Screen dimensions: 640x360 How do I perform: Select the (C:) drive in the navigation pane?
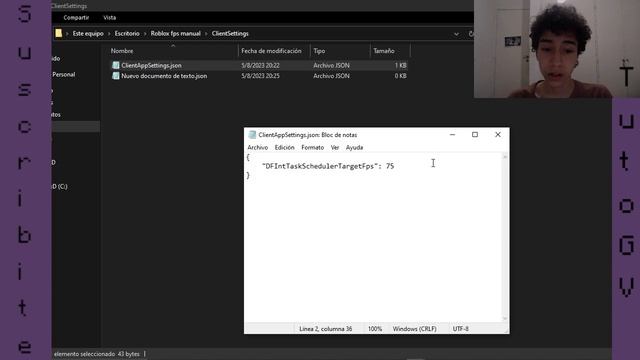[x=60, y=187]
